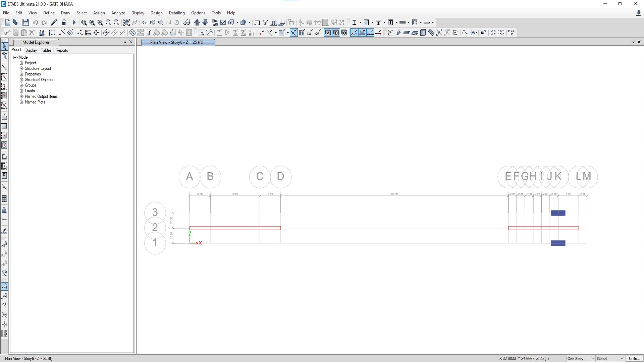Image resolution: width=644 pixels, height=362 pixels.
Task: Expand the Loads tree node
Action: point(21,91)
